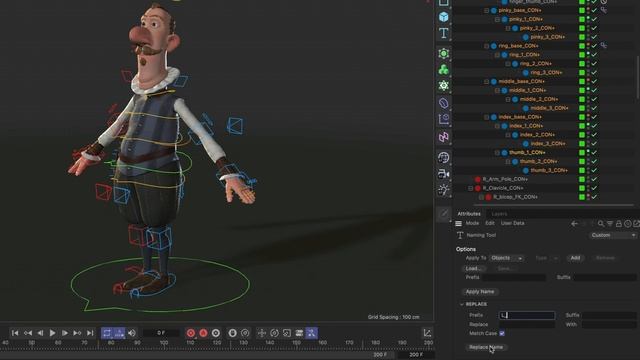640x360 pixels.
Task: Open the Mode menu
Action: click(472, 223)
